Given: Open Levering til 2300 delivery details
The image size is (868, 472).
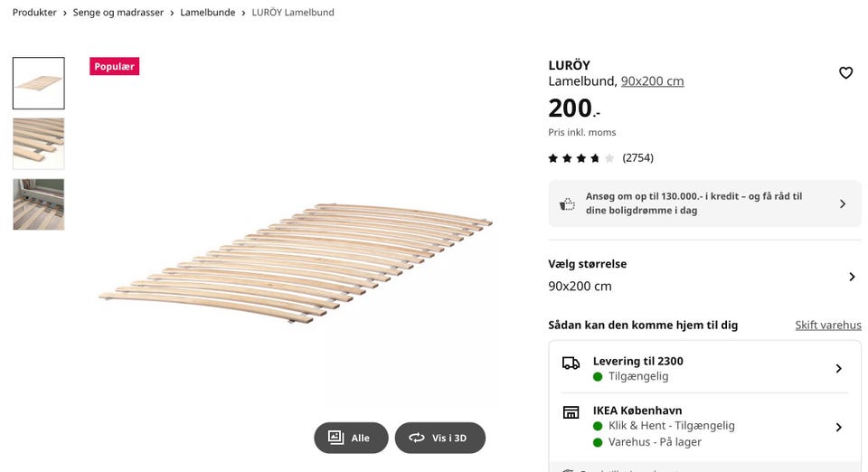Looking at the screenshot, I should [838, 368].
